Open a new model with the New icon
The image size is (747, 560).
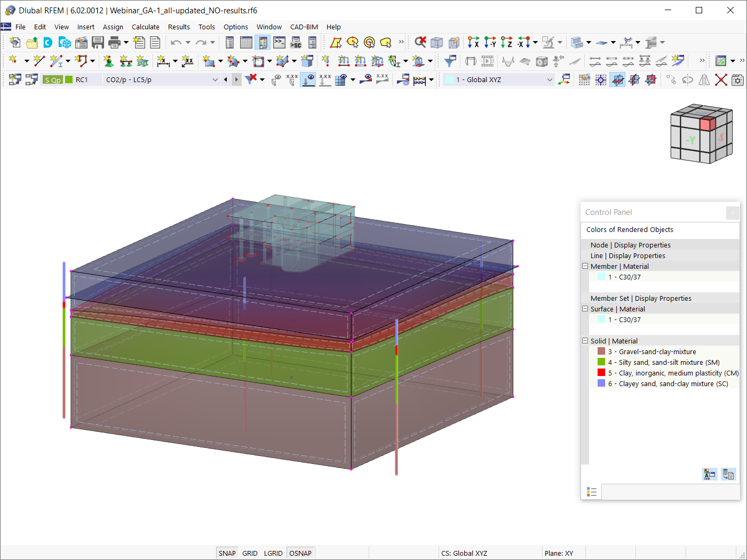coord(14,42)
